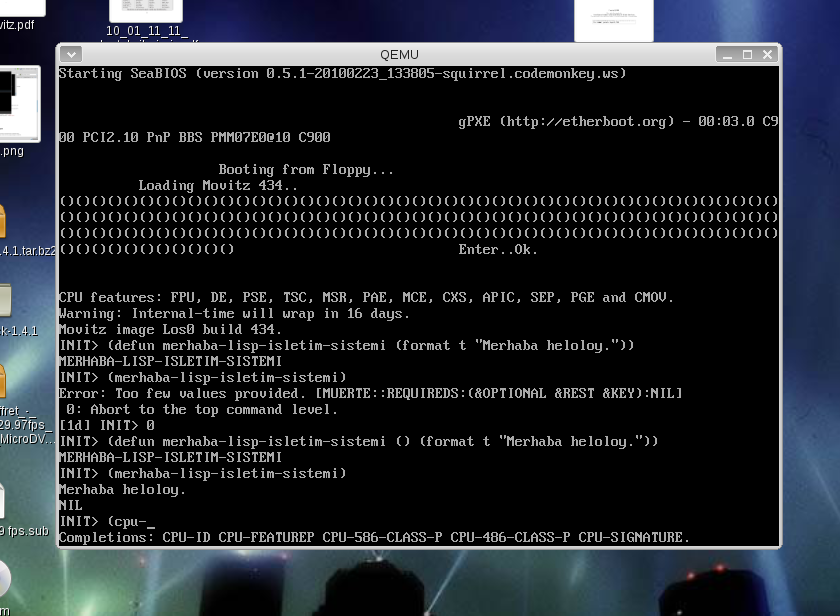Select the white document thumbnail behind QEMU's right side
The height and width of the screenshot is (616, 840).
pyautogui.click(x=614, y=20)
